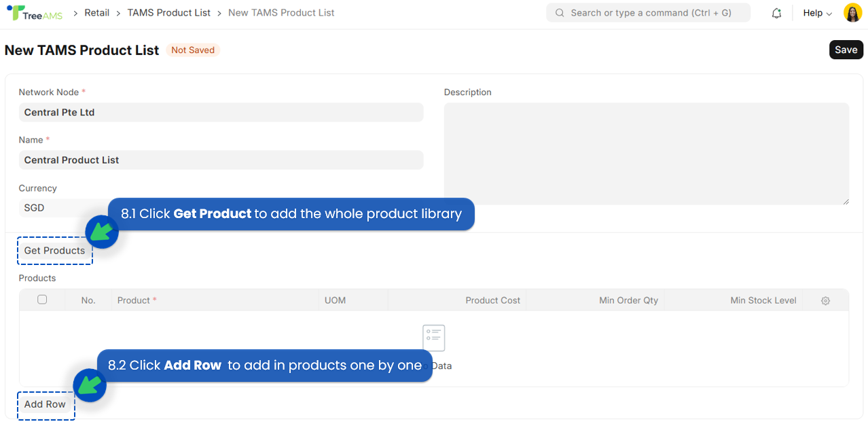Edit the Network Node field
This screenshot has height=424, width=868.
221,113
